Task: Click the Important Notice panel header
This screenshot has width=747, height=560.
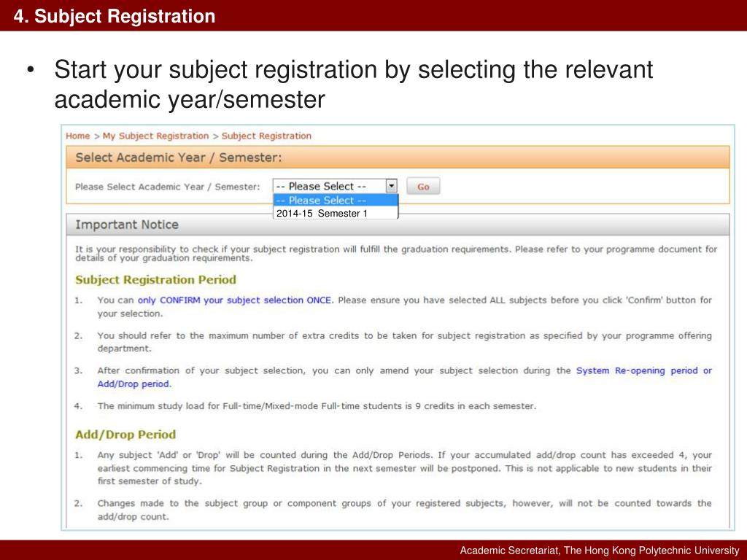Action: [398, 225]
